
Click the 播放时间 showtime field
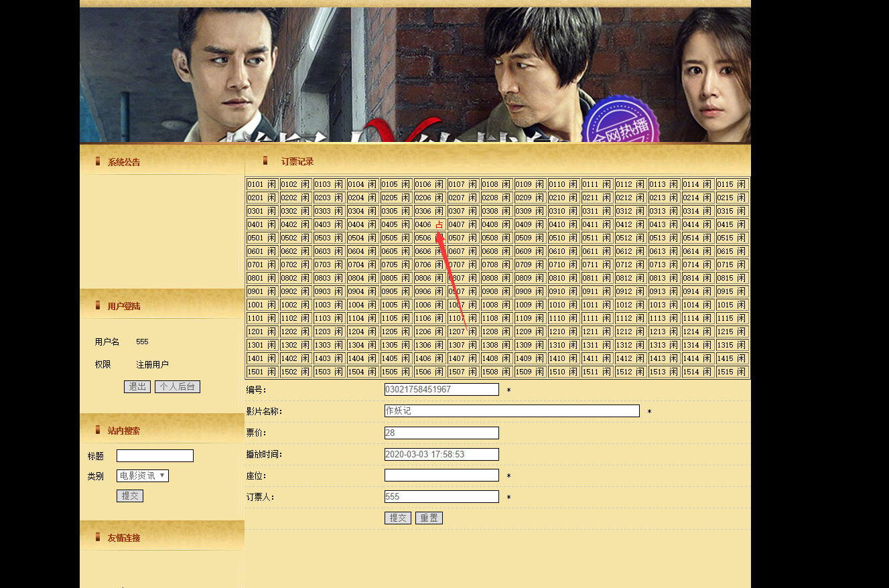click(441, 454)
